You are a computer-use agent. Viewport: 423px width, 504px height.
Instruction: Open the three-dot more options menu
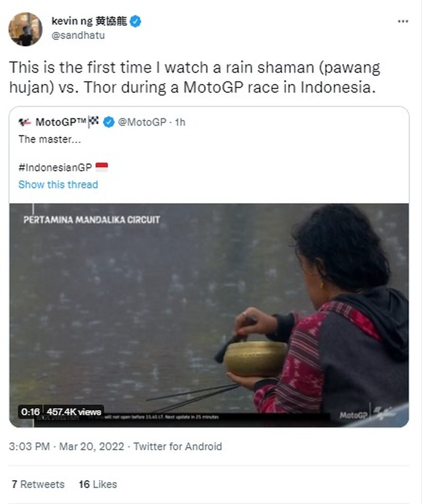[x=402, y=21]
